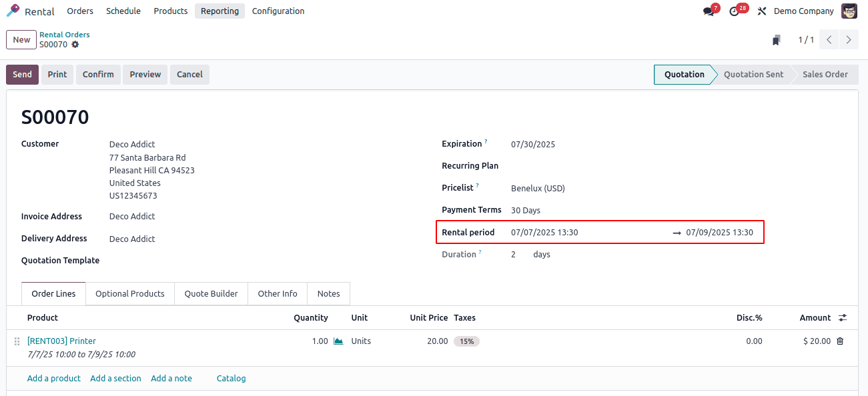Click the Preview button
The width and height of the screenshot is (868, 396).
tap(145, 75)
